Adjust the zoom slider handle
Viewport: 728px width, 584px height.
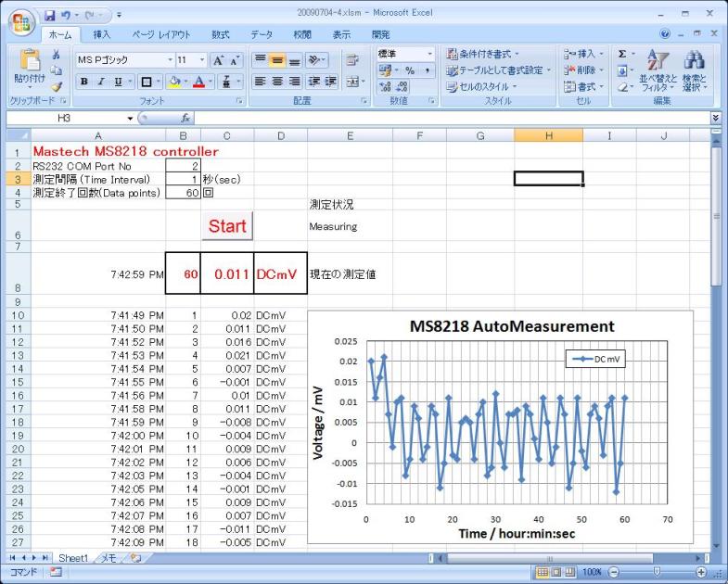click(657, 572)
